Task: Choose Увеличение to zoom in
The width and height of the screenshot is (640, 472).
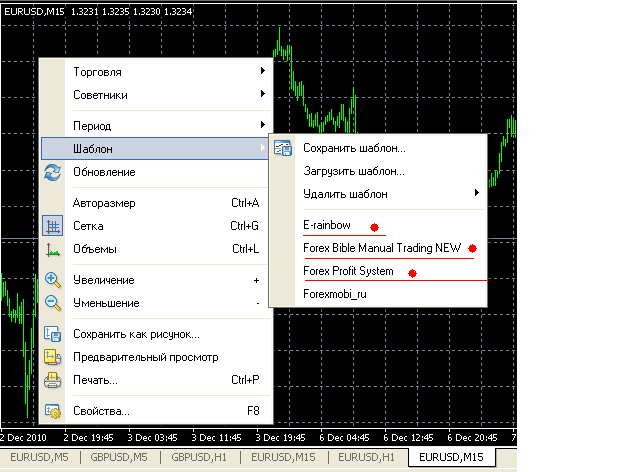Action: [x=155, y=280]
